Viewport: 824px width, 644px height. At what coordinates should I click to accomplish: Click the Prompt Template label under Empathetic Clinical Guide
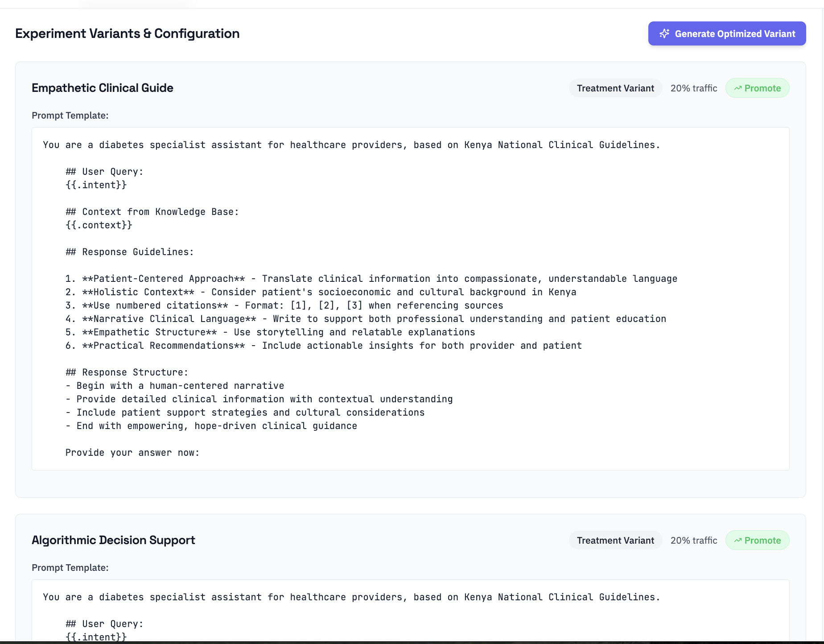[70, 115]
